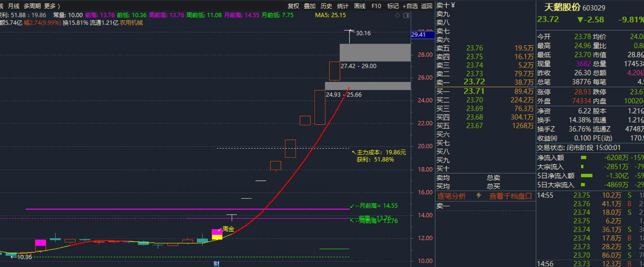Click the 财 marker at chart bottom

[x=216, y=264]
